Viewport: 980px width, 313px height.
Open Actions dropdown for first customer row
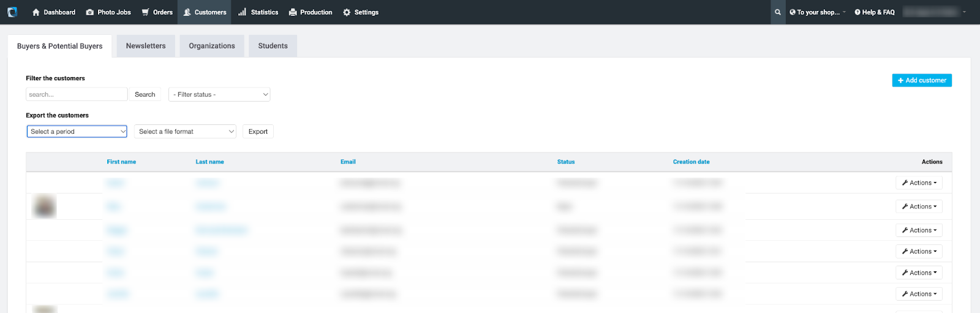point(919,183)
